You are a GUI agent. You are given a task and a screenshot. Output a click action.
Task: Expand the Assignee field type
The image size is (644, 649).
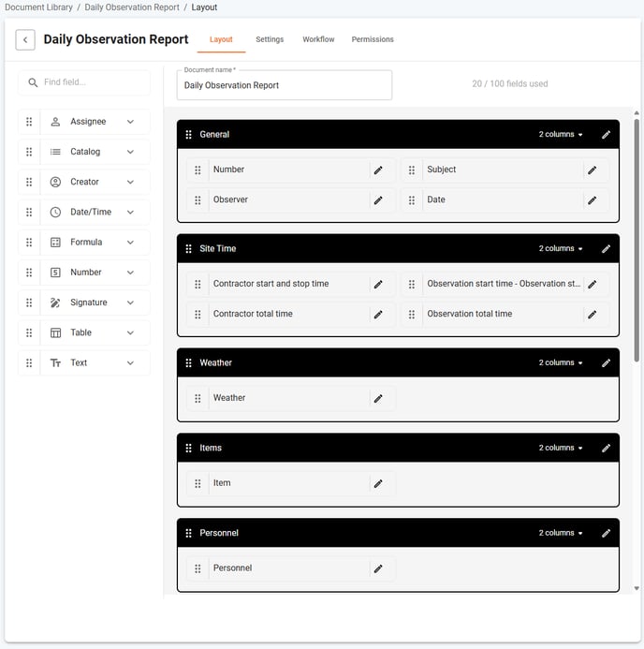[130, 122]
